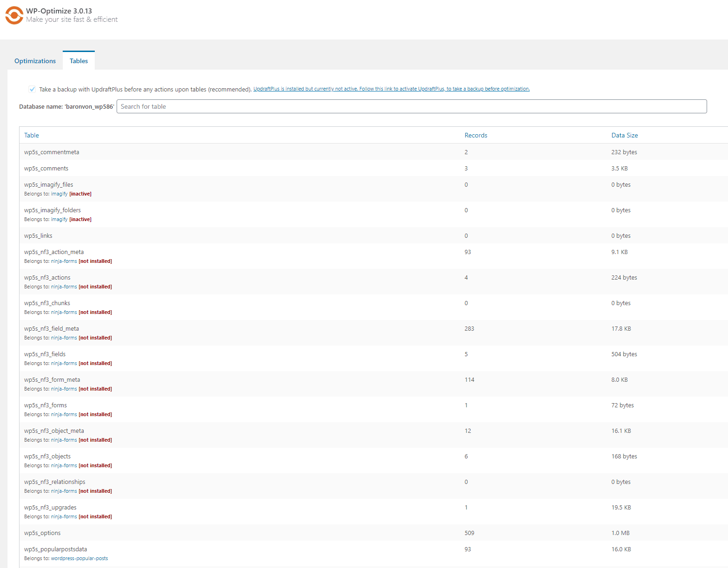The height and width of the screenshot is (568, 728).
Task: Open ninja-forms link under wp5s_nf3_actions
Action: point(64,287)
